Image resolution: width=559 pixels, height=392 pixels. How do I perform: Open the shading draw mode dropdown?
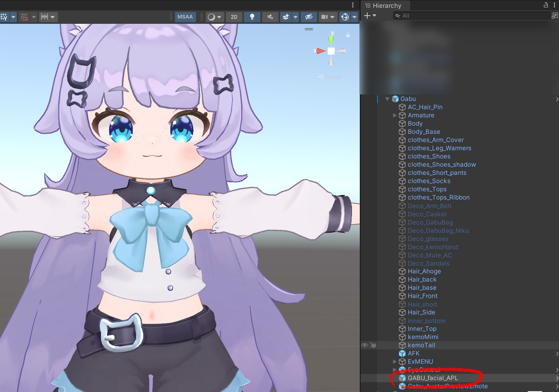pos(214,17)
